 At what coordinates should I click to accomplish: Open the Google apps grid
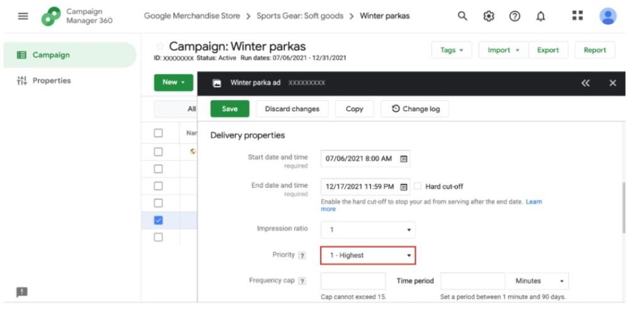click(577, 16)
